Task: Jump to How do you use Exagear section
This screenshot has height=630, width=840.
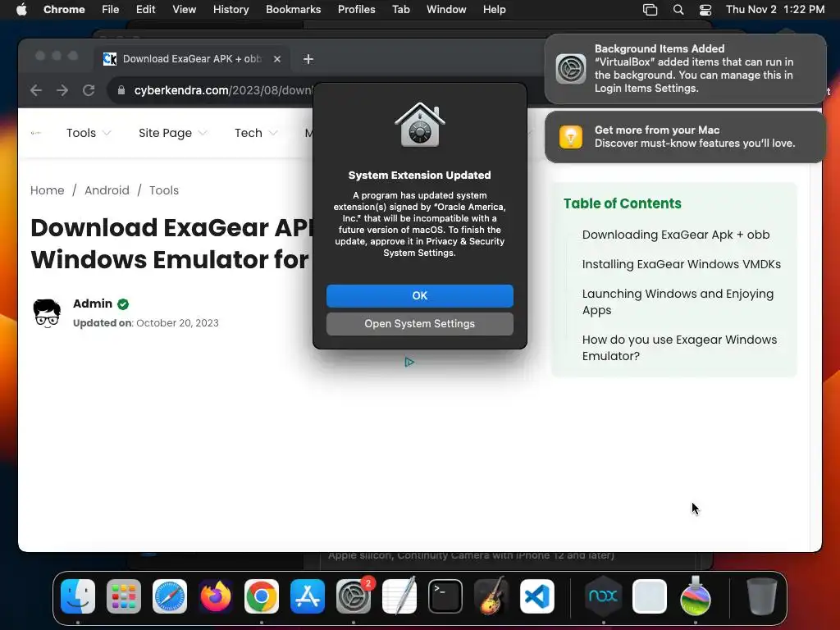Action: click(x=679, y=348)
